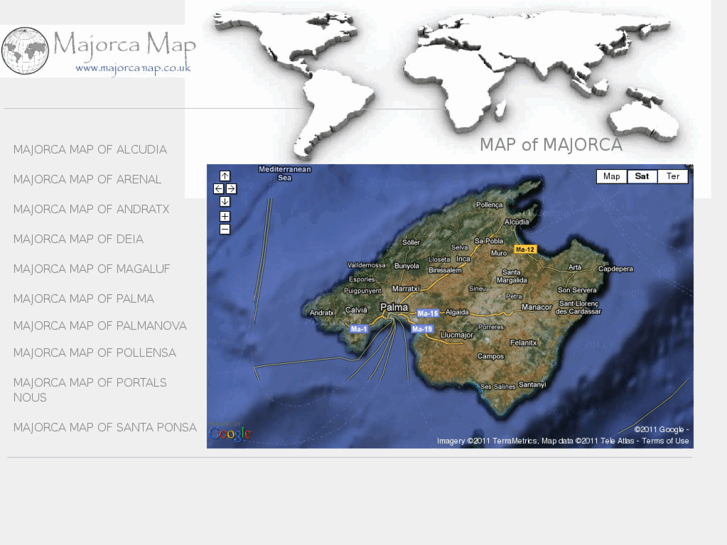This screenshot has height=545, width=727.
Task: Click the Ma-19 road marker
Action: click(422, 329)
